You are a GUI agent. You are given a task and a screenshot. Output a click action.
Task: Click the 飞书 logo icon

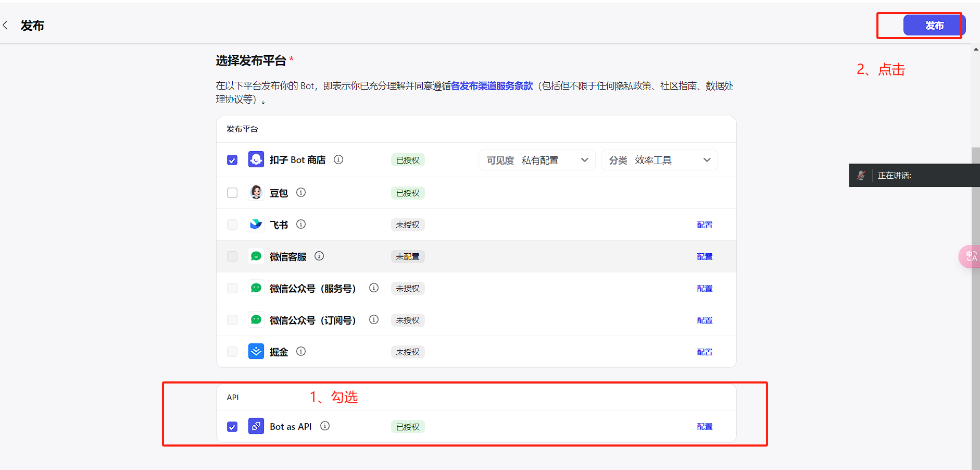tap(256, 224)
